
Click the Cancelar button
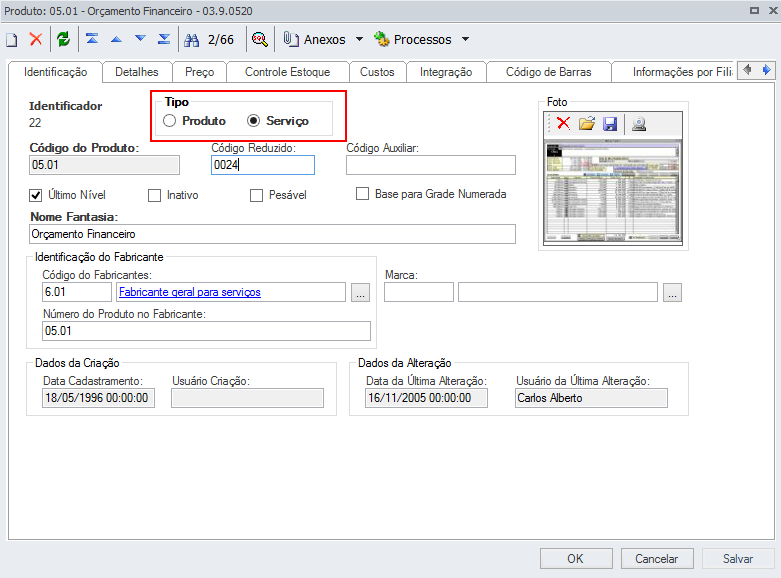(x=656, y=559)
